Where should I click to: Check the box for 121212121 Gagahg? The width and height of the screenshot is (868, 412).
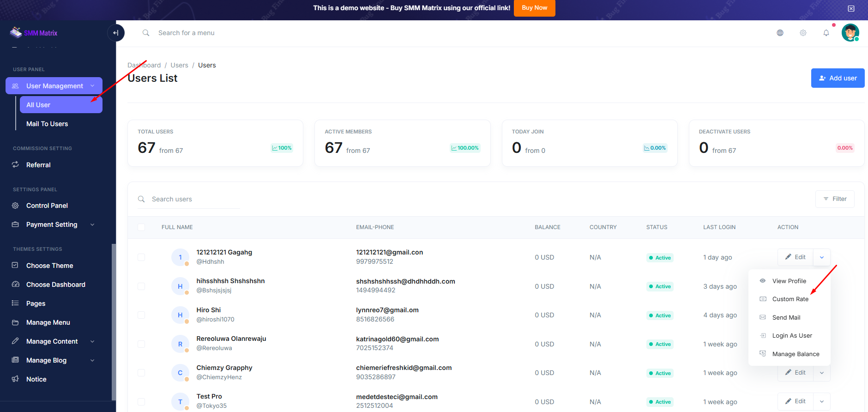point(141,257)
